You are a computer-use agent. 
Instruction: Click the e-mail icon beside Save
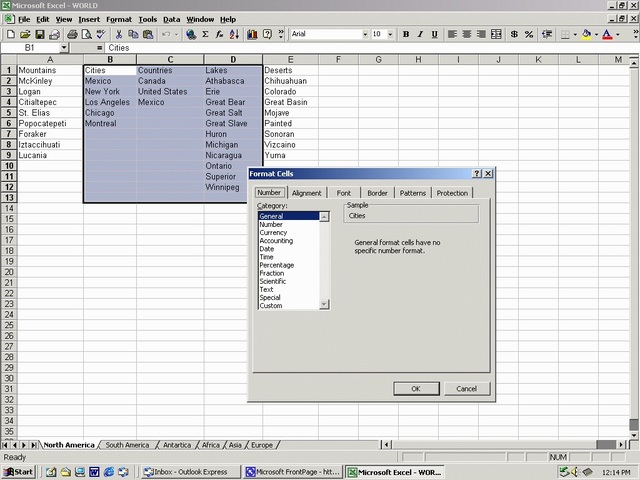(54, 34)
